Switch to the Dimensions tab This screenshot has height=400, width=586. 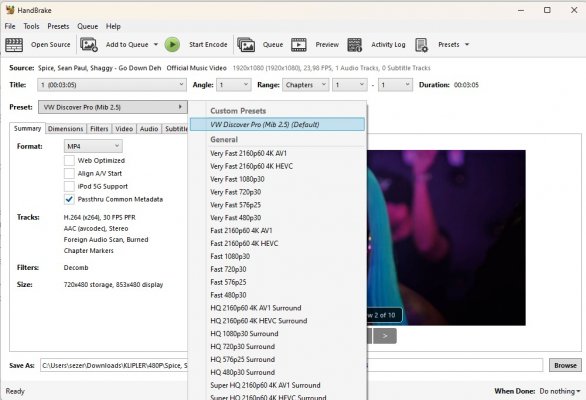tap(65, 129)
